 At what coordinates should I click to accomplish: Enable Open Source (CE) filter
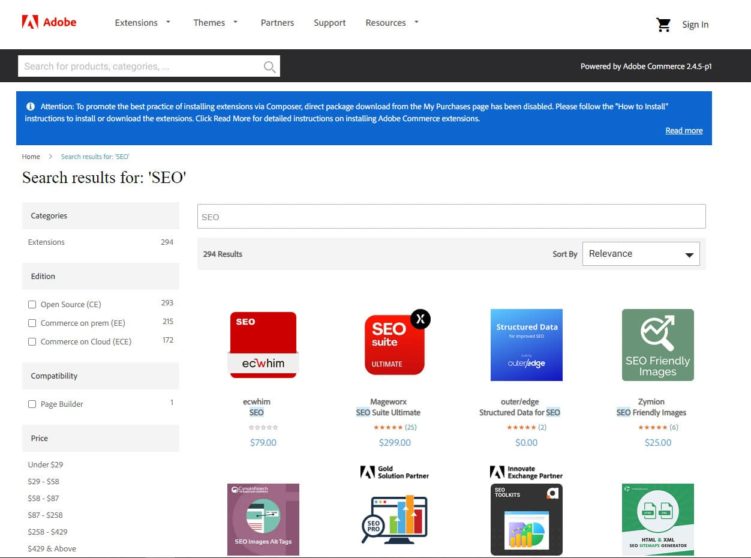point(32,305)
